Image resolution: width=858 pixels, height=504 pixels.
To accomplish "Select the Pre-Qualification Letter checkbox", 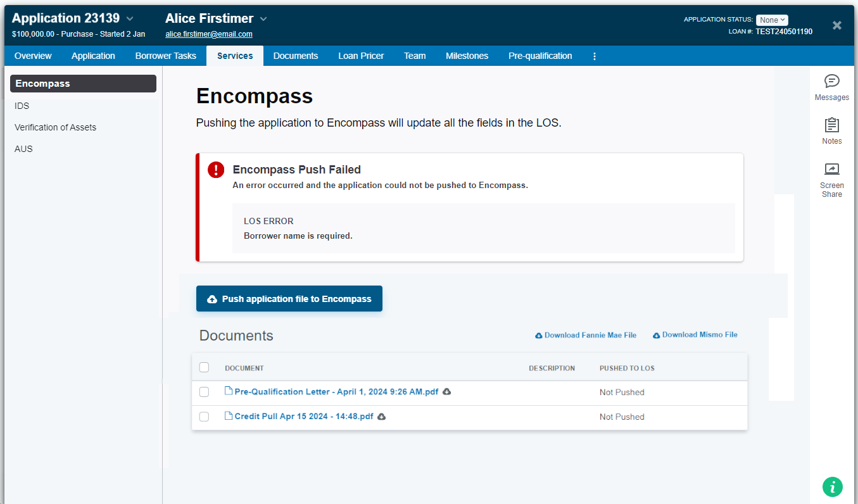I will click(x=204, y=392).
